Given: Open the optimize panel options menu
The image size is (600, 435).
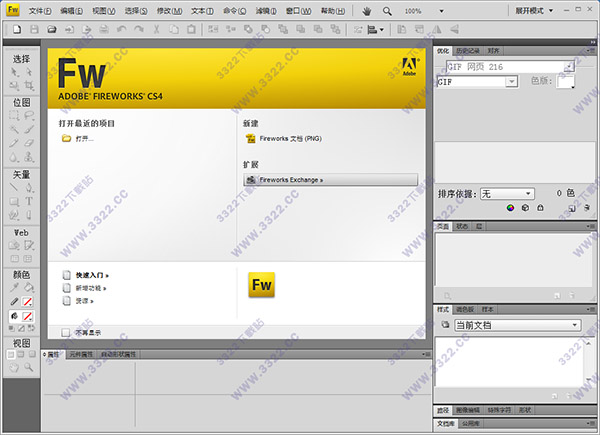Looking at the screenshot, I should pyautogui.click(x=591, y=51).
